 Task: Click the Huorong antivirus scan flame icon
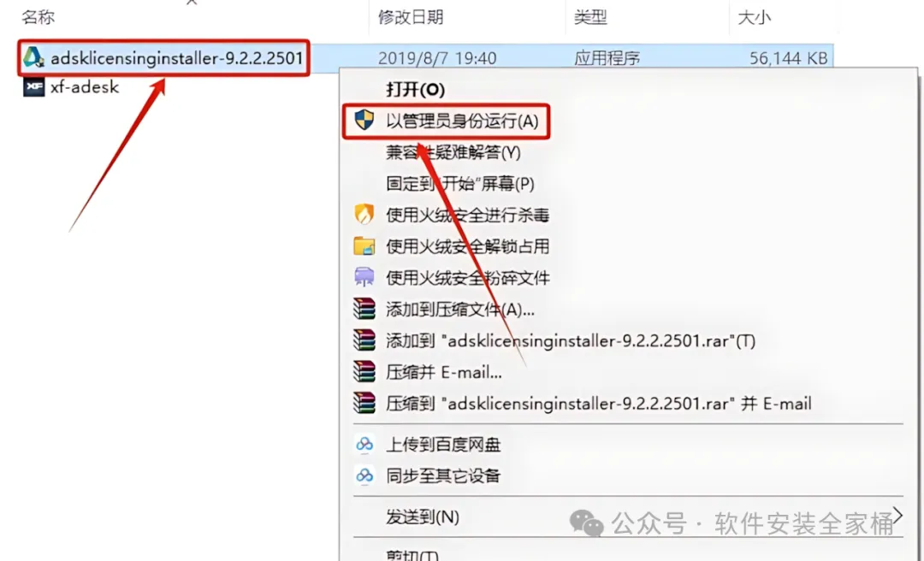[x=364, y=215]
